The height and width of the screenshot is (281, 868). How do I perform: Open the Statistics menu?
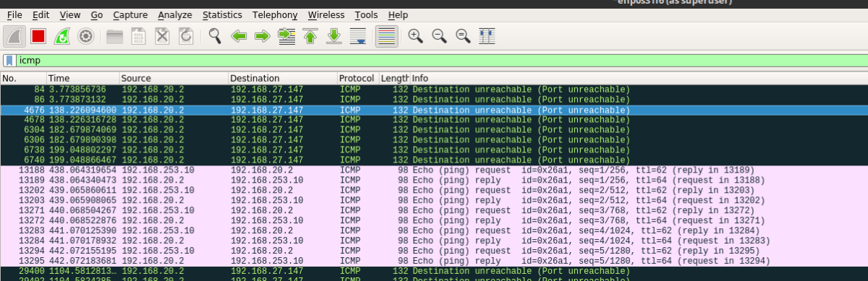[223, 14]
